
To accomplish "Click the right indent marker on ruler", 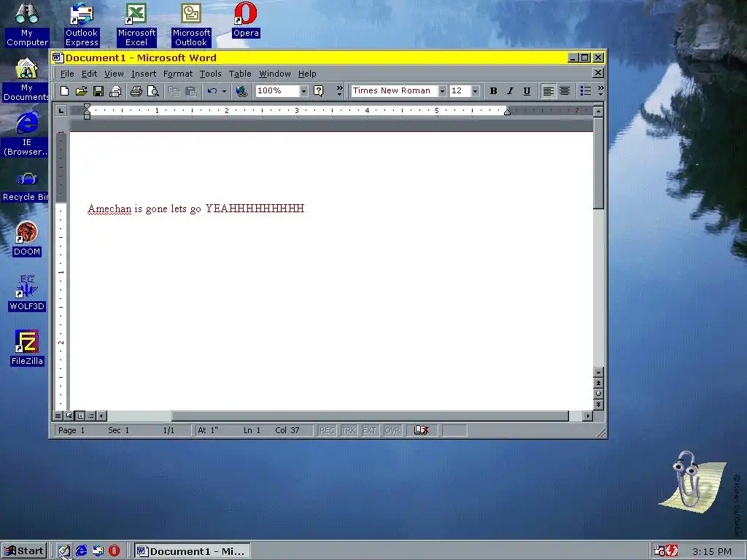I will (x=508, y=112).
